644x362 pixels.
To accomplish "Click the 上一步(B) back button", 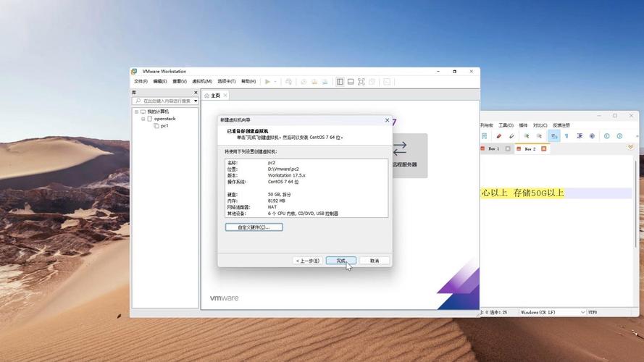I will (x=308, y=261).
